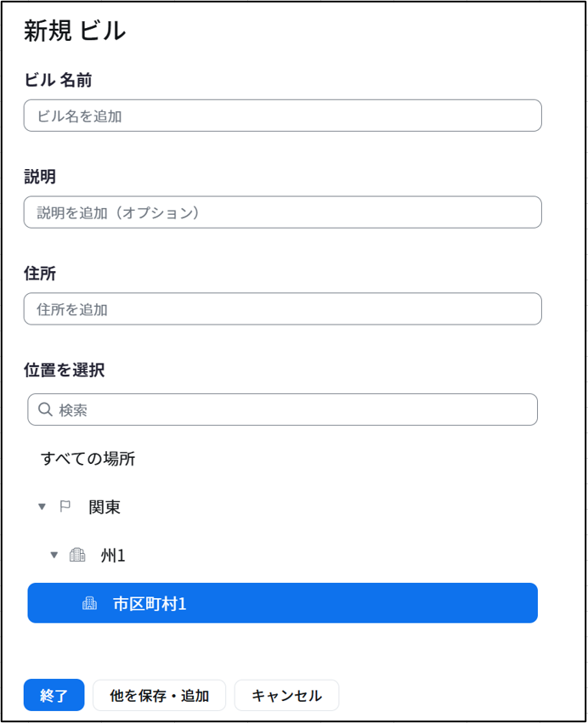Click the 他を保存・追加 button
The width and height of the screenshot is (588, 723).
click(159, 696)
